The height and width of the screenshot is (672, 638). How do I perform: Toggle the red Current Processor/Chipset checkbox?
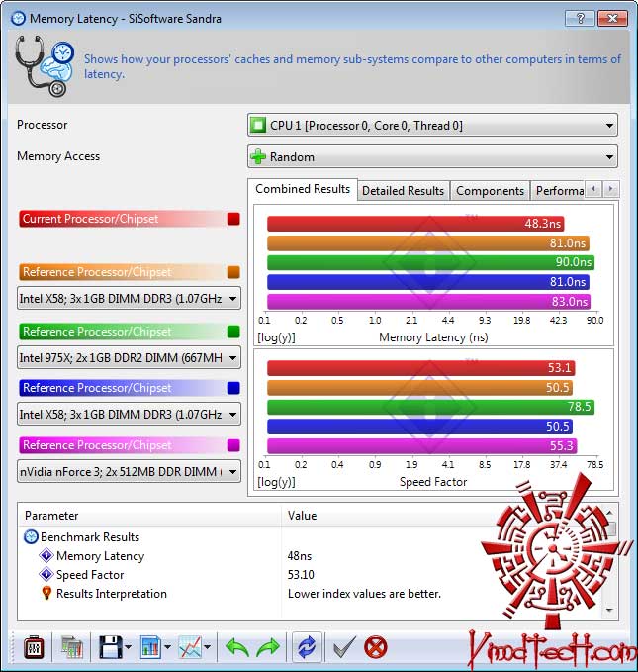point(233,219)
